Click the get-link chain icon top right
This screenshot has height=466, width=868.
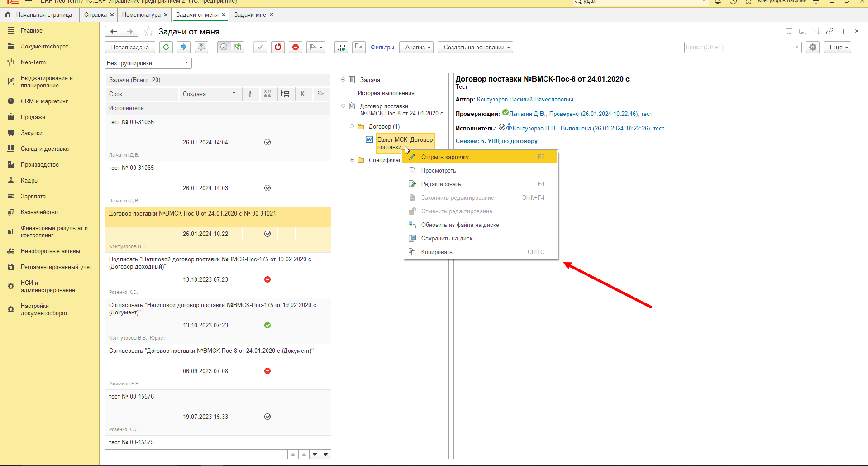tap(830, 31)
